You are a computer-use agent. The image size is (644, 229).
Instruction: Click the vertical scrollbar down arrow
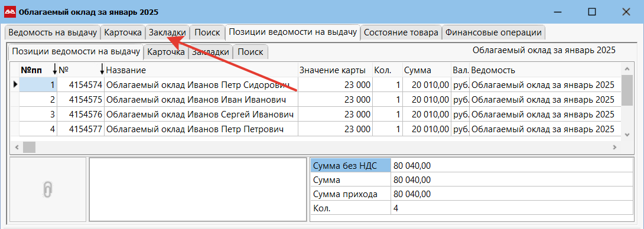pos(626,135)
